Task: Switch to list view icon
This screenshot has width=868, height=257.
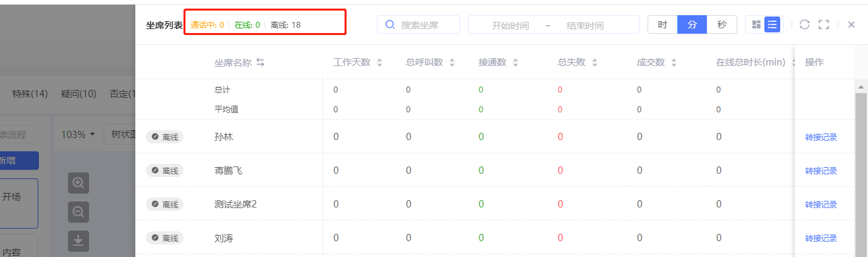Action: [x=772, y=24]
